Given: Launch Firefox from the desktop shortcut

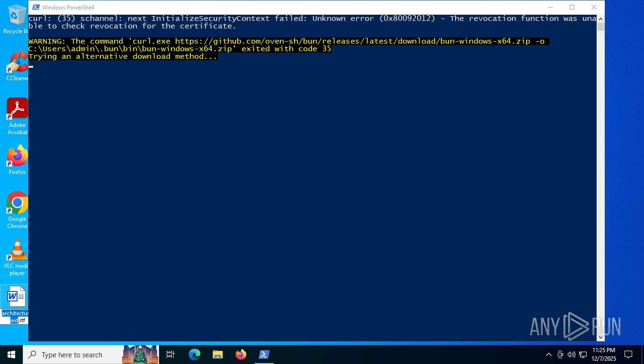Looking at the screenshot, I should (17, 160).
